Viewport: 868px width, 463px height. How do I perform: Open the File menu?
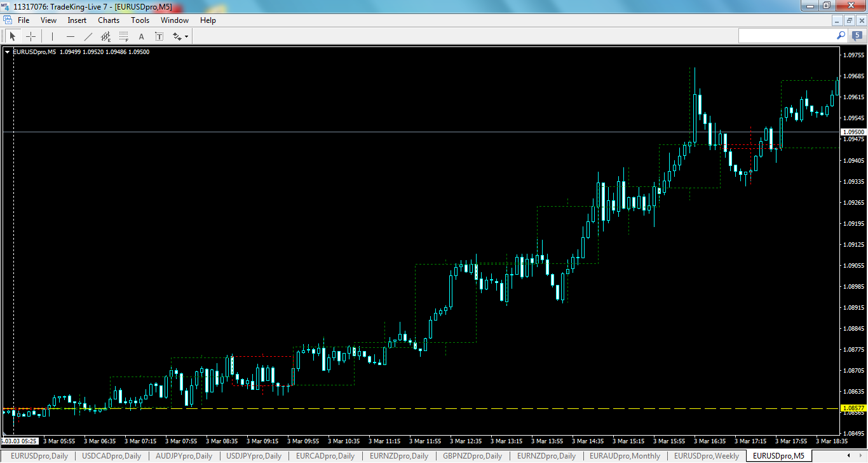coord(24,20)
